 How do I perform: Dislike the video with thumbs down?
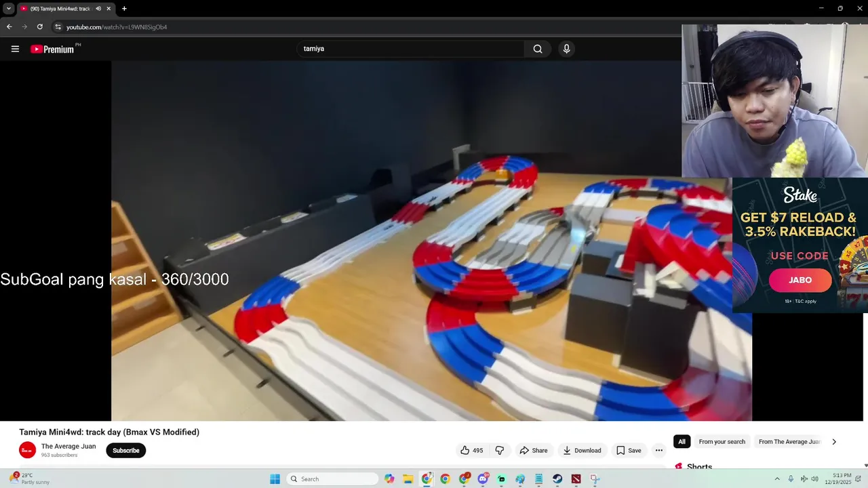click(500, 450)
